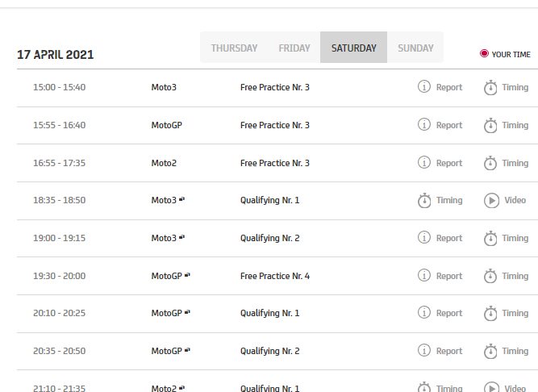Click the Moto2 Qualifying Nr. 1 row
Viewport: 538px width, 392px height.
[x=269, y=388]
